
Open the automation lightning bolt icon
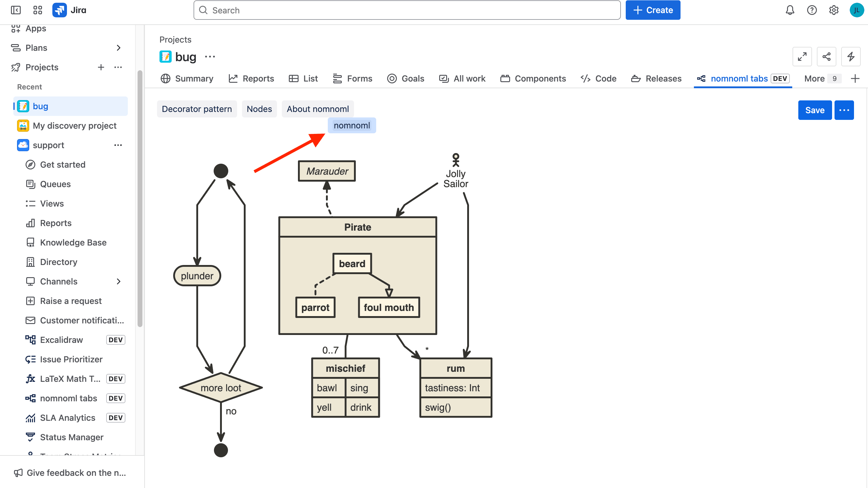tap(850, 57)
